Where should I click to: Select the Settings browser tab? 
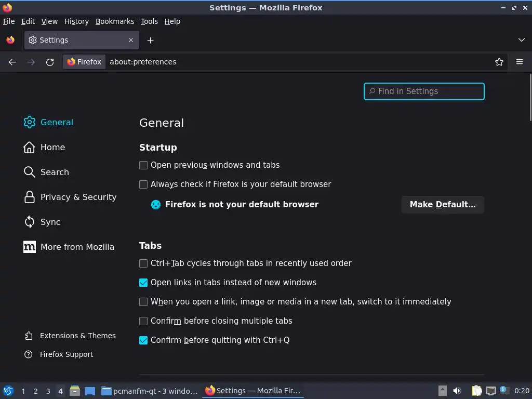coord(82,40)
